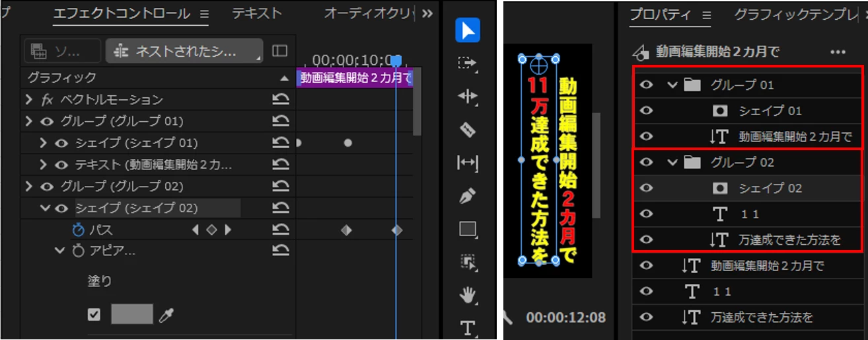This screenshot has width=868, height=340.
Task: Toggle the 塗り fill checkbox
Action: (94, 315)
